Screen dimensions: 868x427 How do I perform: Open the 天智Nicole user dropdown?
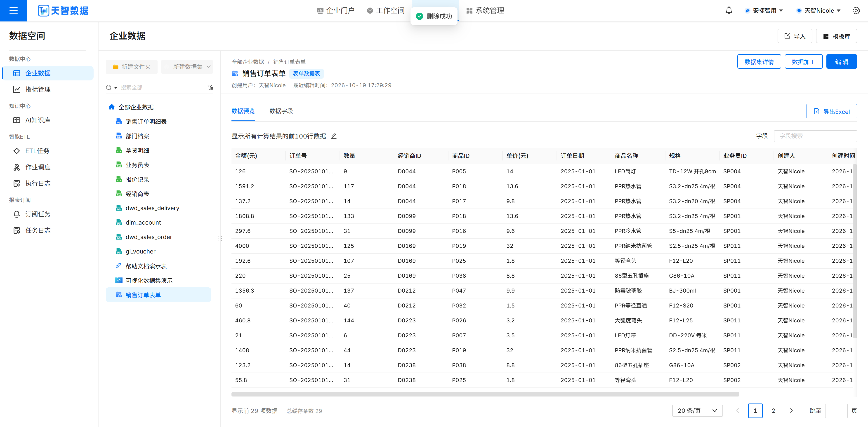coord(818,10)
